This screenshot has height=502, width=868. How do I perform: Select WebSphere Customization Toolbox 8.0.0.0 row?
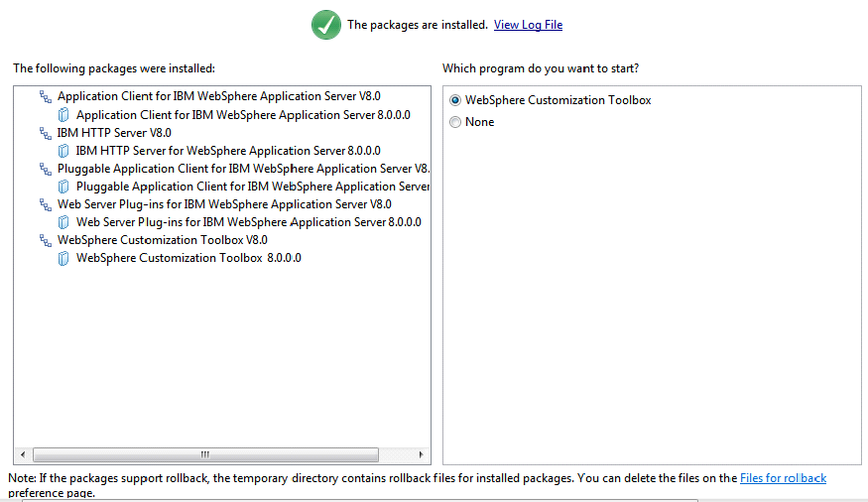point(188,258)
